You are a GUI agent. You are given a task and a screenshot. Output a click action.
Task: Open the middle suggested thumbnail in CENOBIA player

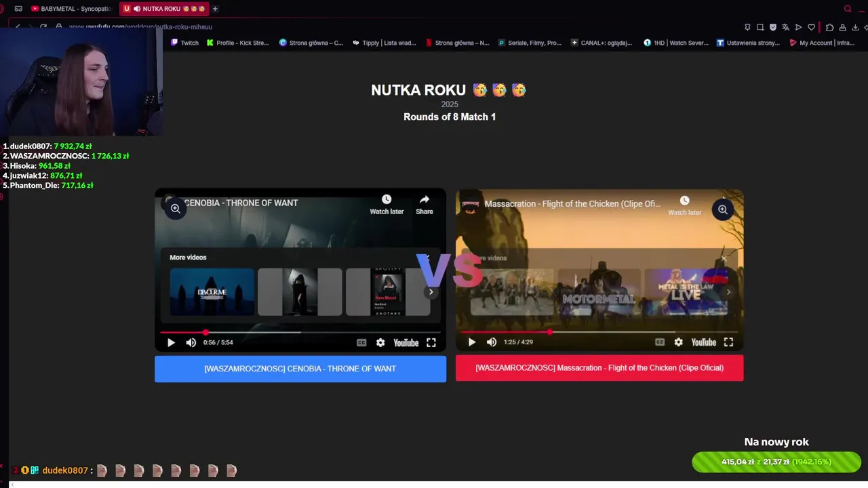click(x=300, y=292)
